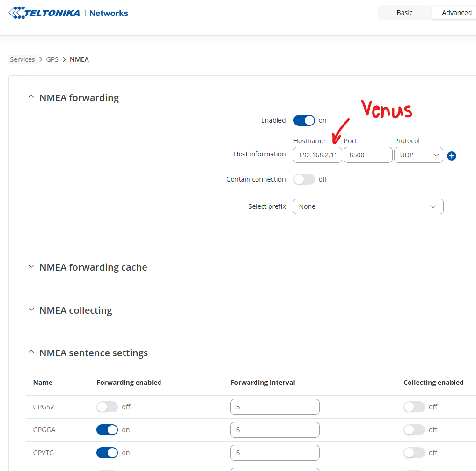Disable GPGGA forwarding toggle
This screenshot has width=476, height=471.
107,430
